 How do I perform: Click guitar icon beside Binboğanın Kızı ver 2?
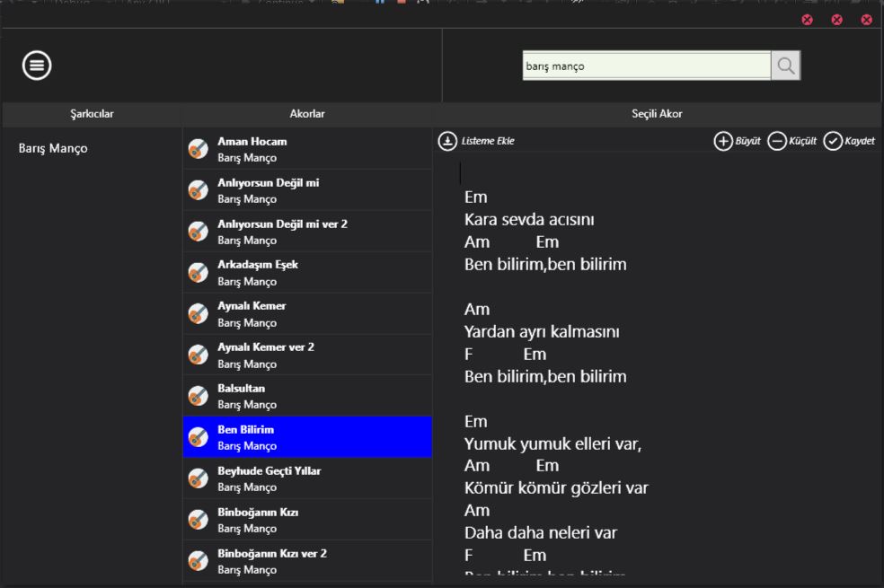pos(199,561)
